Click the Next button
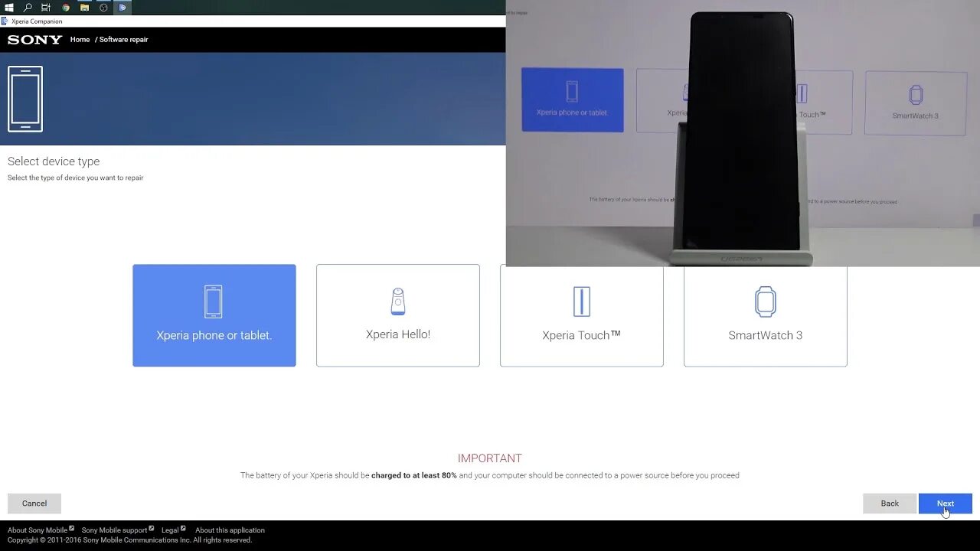This screenshot has width=980, height=551. coord(946,504)
